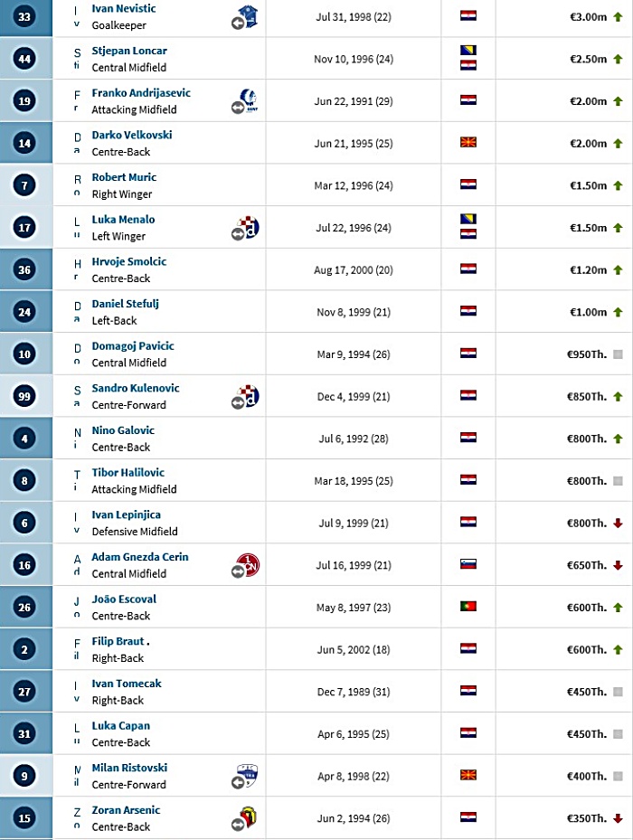Click the Dinamo Zagreb crest beside Luka Menalo
The image size is (633, 840).
[245, 228]
